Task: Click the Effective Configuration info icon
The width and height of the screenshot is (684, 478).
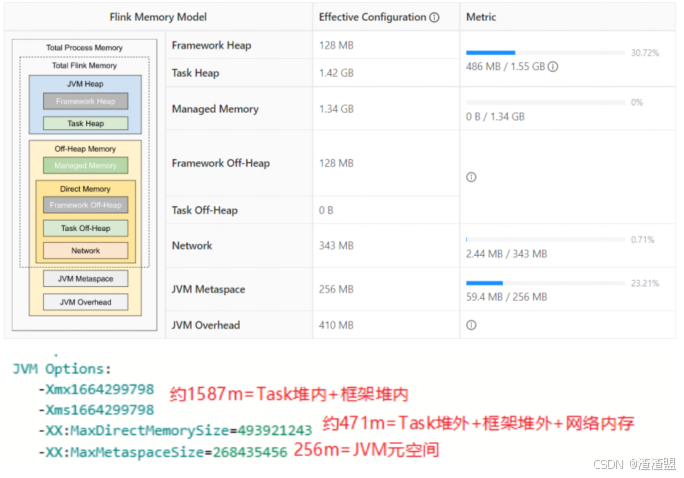Action: click(x=434, y=17)
